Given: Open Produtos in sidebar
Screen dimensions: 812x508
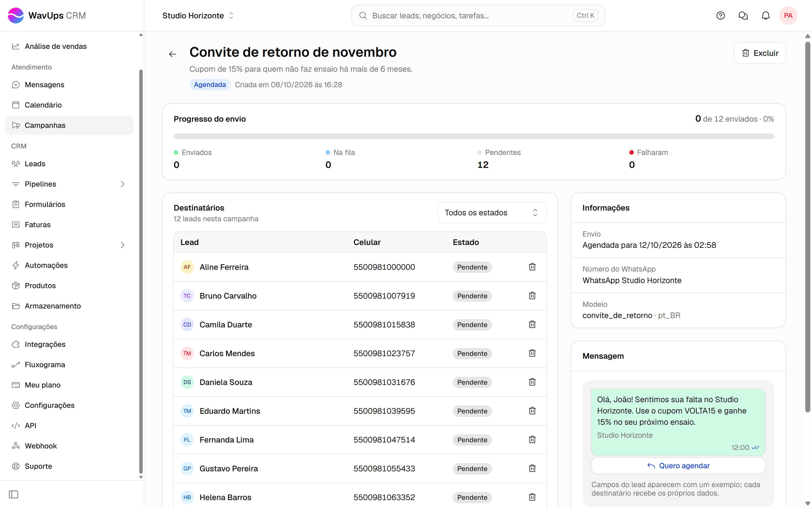Looking at the screenshot, I should click(69, 286).
